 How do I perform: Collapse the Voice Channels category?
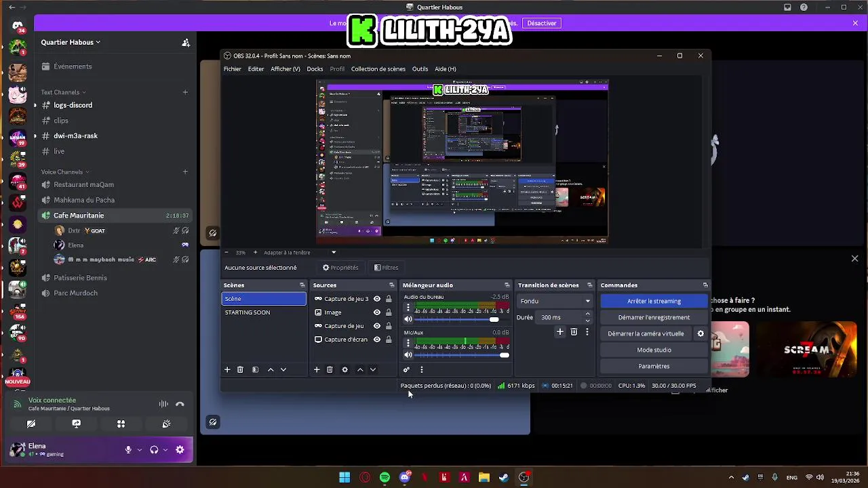pyautogui.click(x=65, y=171)
